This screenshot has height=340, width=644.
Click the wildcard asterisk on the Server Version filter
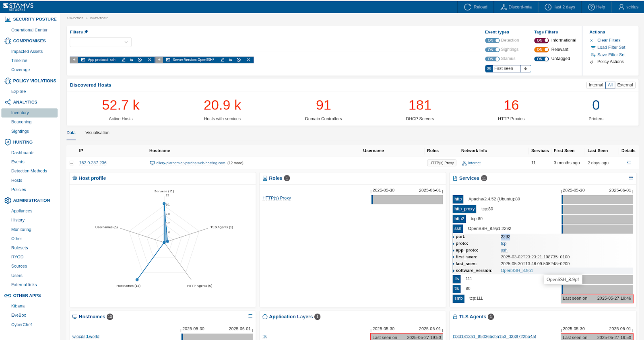[x=159, y=60]
